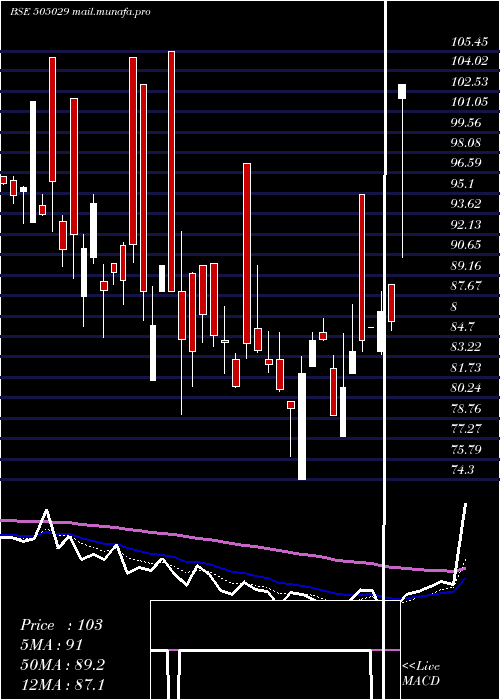500x700 pixels.
Task: Click the 'Price : 103' readout
Action: point(62,625)
